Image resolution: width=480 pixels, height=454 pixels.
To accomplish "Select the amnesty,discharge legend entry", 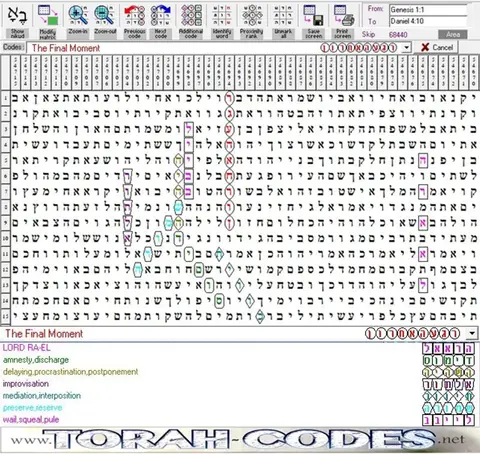I will pyautogui.click(x=36, y=360).
